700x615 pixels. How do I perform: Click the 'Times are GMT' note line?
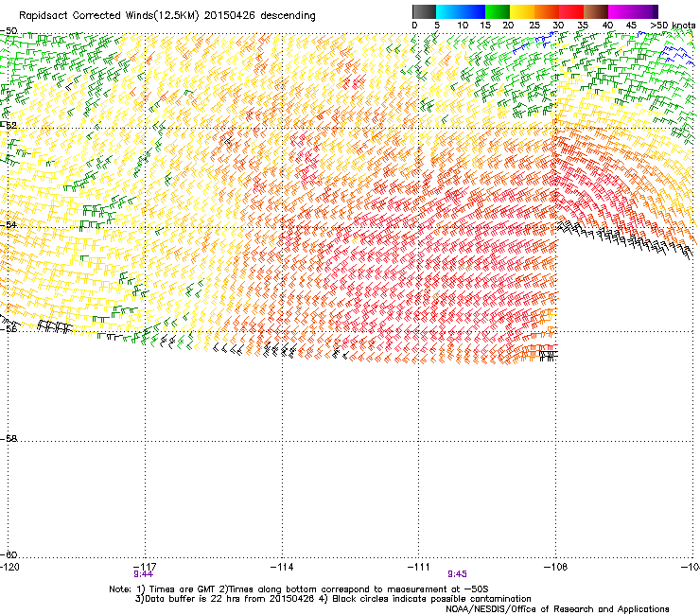point(299,589)
